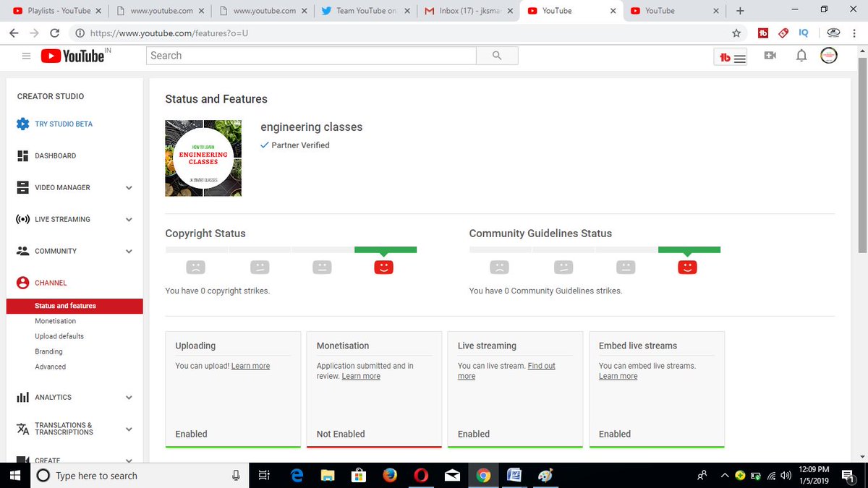This screenshot has width=868, height=488.
Task: Switch to Gmail Inbox tab
Action: (x=470, y=11)
